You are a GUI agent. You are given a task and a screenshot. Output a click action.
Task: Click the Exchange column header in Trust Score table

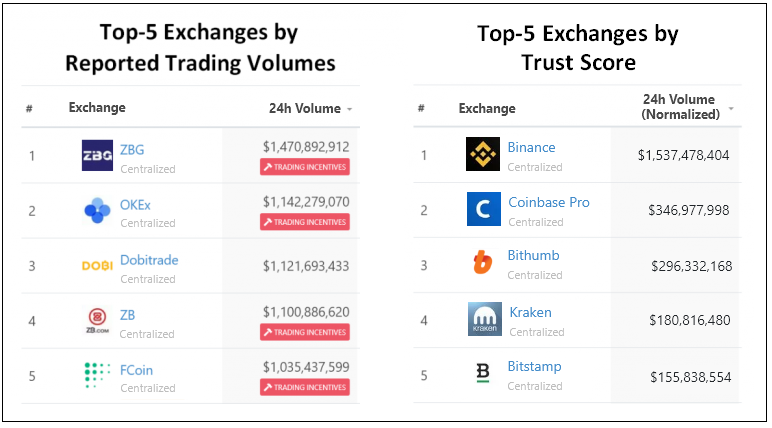click(487, 108)
